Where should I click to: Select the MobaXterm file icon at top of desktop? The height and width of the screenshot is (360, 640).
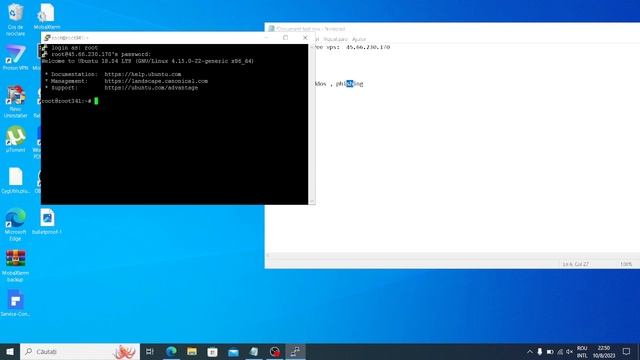[47, 16]
